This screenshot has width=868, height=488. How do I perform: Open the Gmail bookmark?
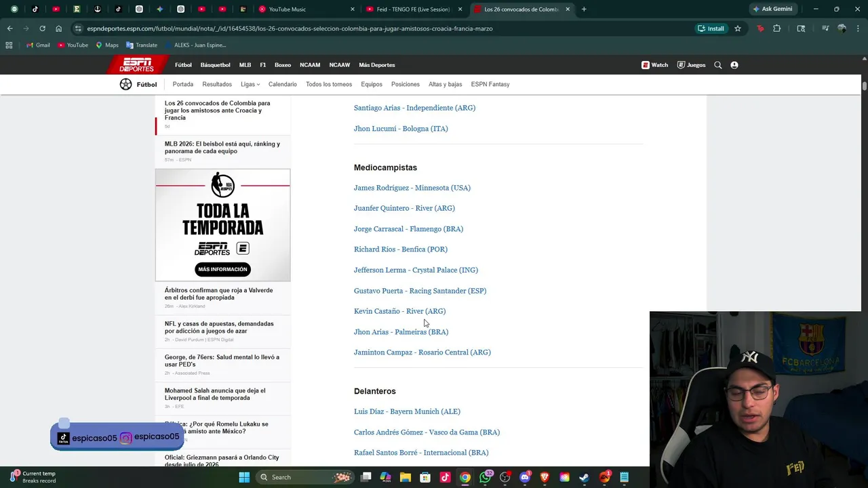coord(38,45)
